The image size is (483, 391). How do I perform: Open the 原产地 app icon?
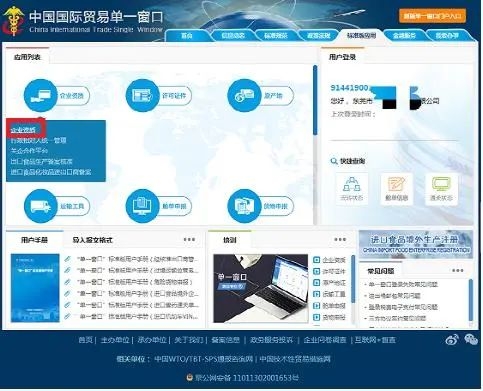coord(244,95)
